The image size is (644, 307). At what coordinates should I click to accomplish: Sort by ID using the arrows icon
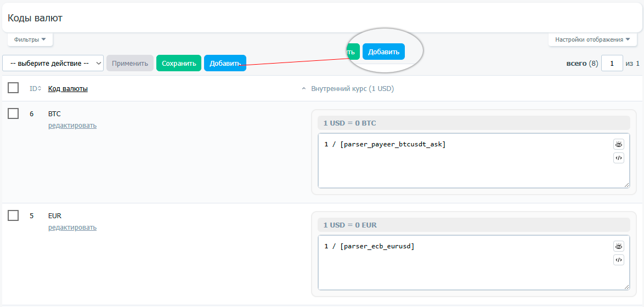pos(39,89)
